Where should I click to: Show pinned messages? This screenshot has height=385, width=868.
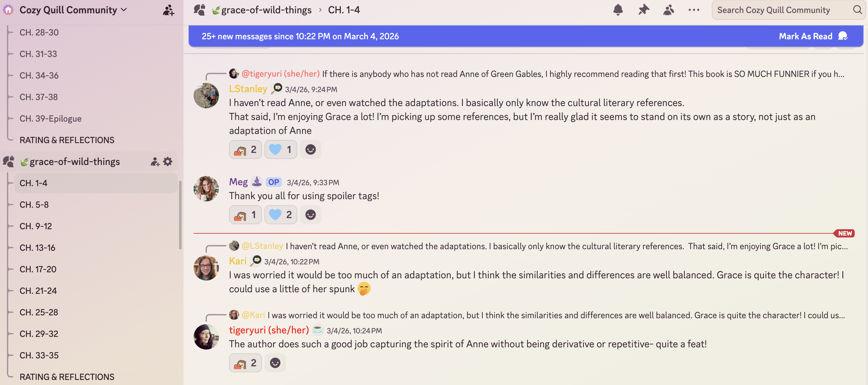(x=643, y=10)
